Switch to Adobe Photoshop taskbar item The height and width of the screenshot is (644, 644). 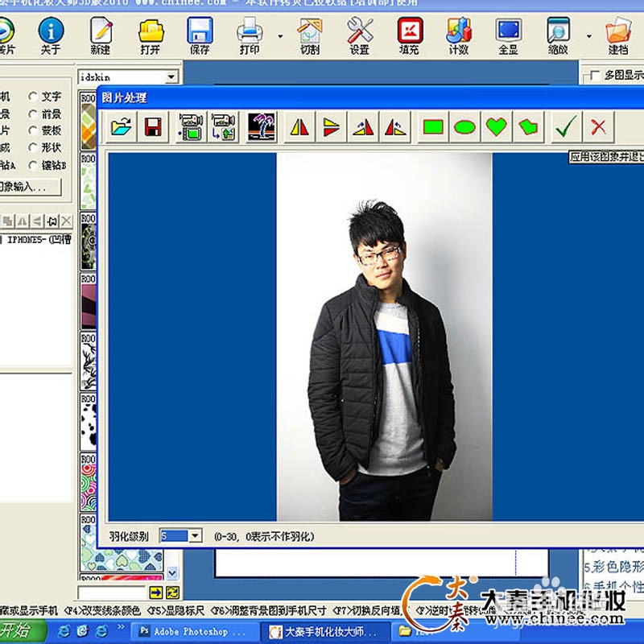[x=195, y=632]
